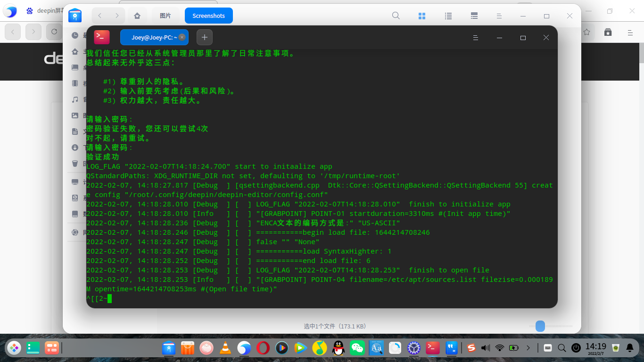
Task: Bookmark the page with browser star icon
Action: tap(587, 32)
